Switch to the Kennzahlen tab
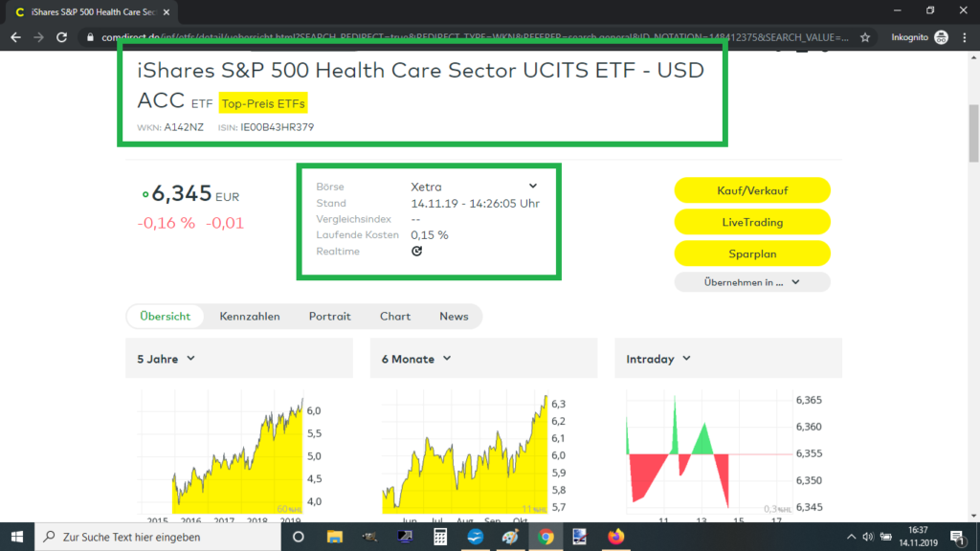 coord(250,316)
